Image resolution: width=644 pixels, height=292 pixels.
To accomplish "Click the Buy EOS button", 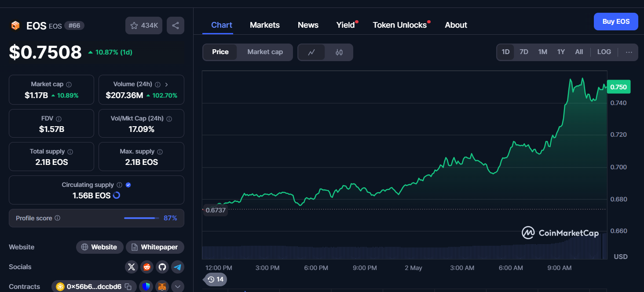I will 615,22.
